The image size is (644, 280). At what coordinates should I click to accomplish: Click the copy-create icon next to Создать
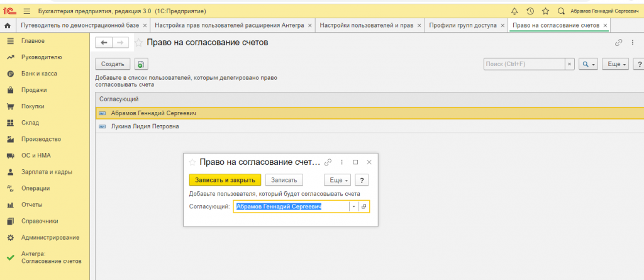tap(141, 64)
